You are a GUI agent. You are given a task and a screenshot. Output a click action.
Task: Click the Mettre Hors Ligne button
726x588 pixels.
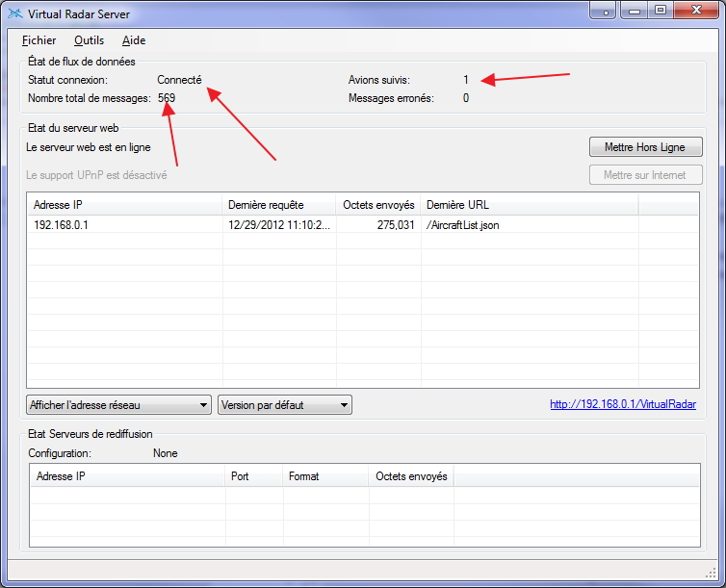click(x=645, y=147)
